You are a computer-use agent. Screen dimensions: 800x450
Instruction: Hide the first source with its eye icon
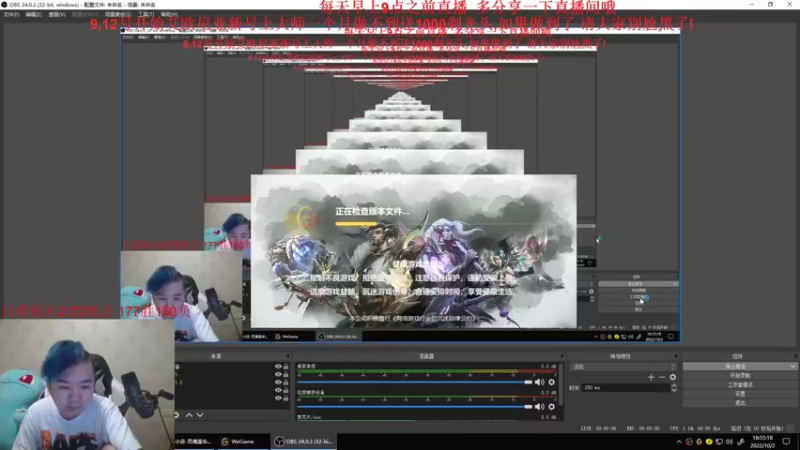pyautogui.click(x=278, y=367)
